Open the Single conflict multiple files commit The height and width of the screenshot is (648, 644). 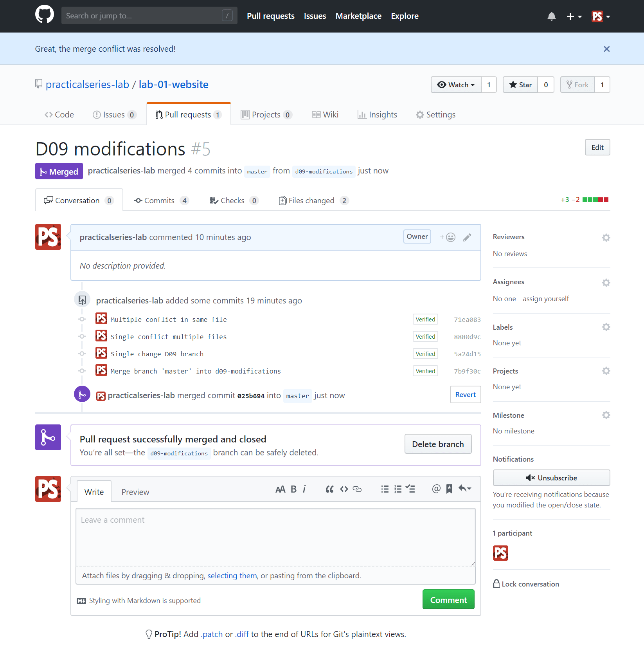click(169, 337)
